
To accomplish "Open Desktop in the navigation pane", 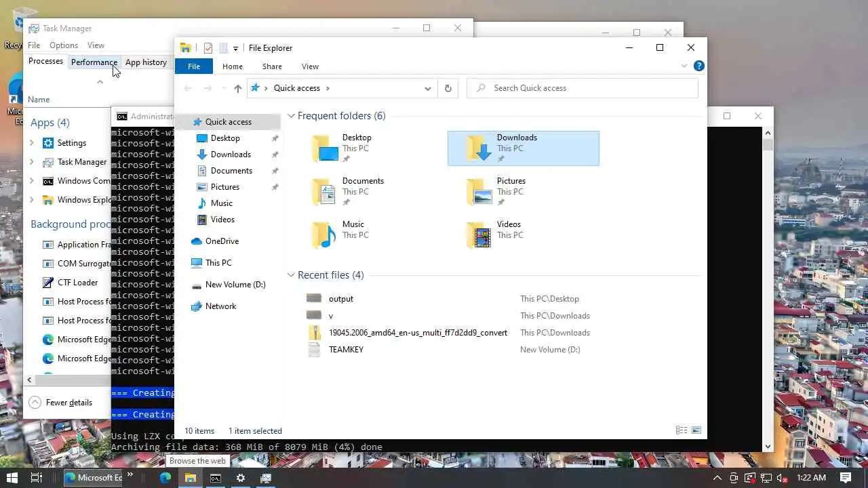I will pos(225,138).
